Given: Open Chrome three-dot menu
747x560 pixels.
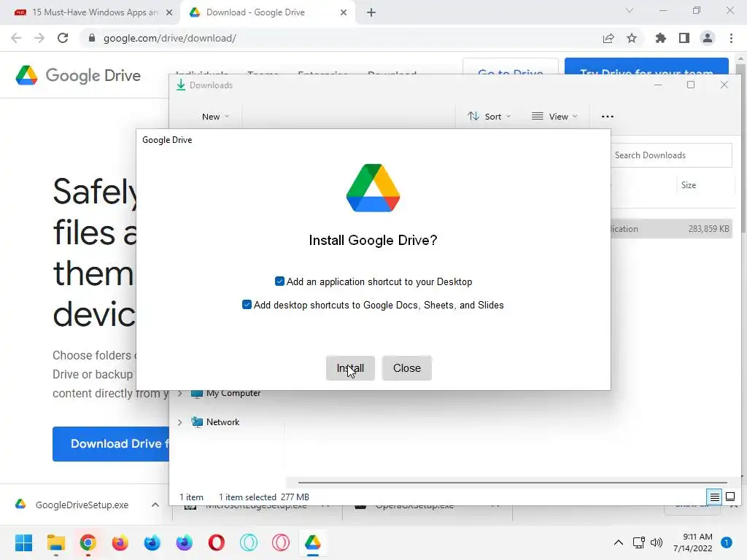Looking at the screenshot, I should pyautogui.click(x=731, y=38).
